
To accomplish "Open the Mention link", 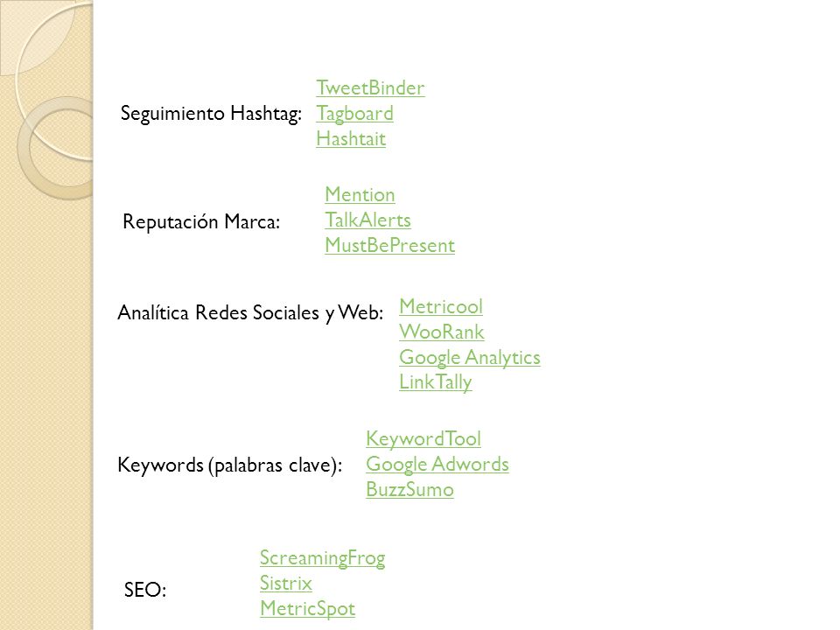I will (360, 194).
